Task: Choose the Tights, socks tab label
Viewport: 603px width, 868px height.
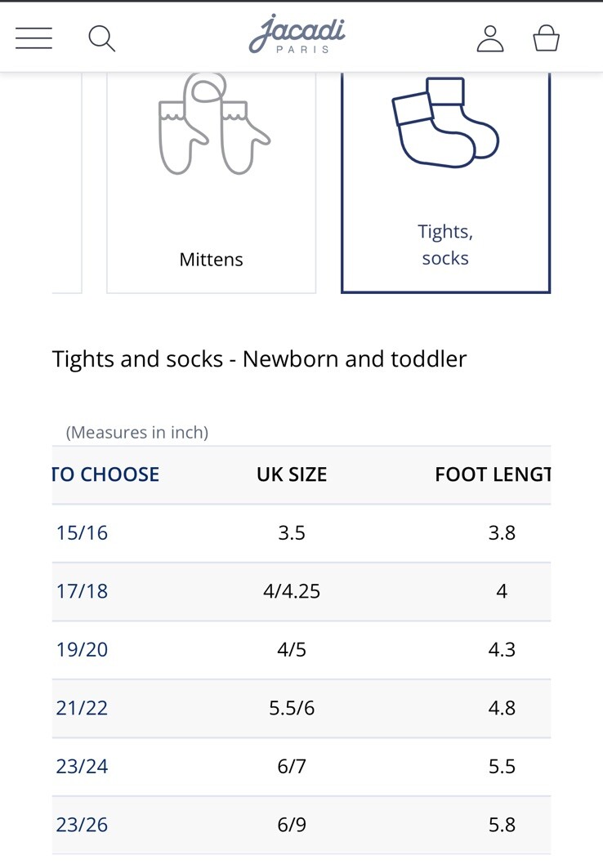Action: coord(445,245)
